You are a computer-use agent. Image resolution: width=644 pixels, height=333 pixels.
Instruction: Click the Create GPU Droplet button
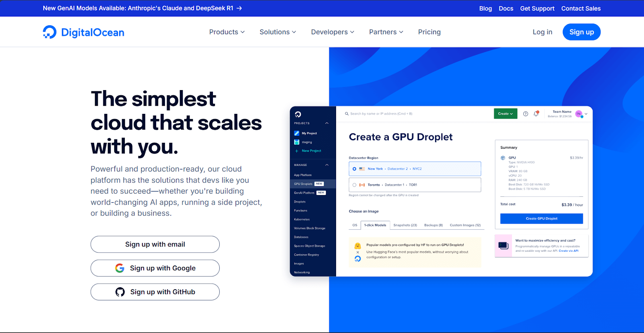point(541,219)
